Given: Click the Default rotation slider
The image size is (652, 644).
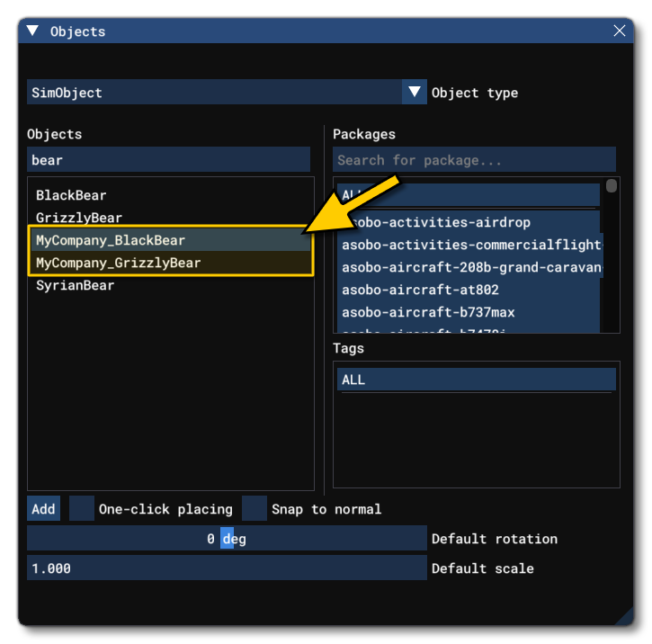Looking at the screenshot, I should pyautogui.click(x=226, y=539).
